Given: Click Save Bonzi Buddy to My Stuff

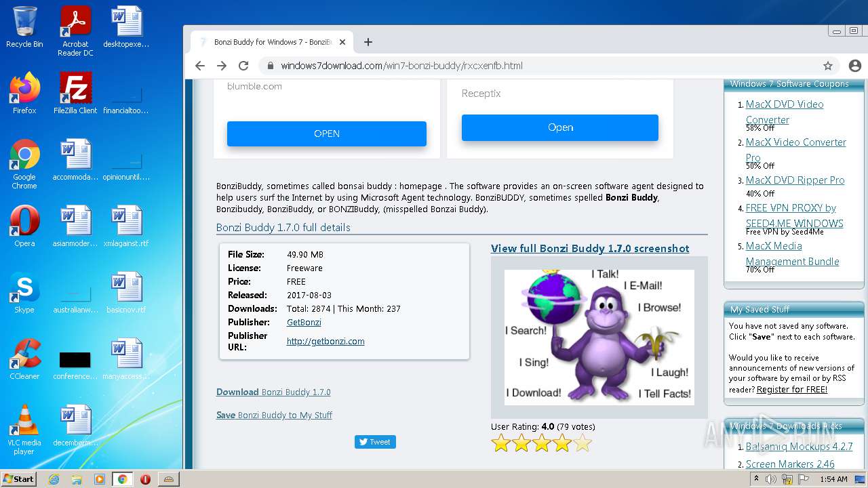Looking at the screenshot, I should click(274, 415).
